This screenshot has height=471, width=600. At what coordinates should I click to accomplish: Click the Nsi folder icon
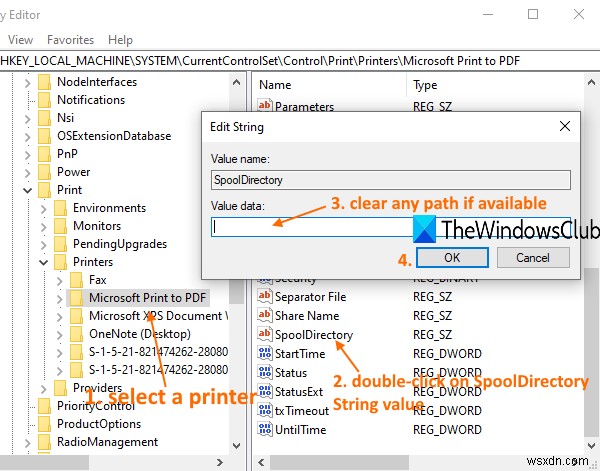(x=44, y=118)
